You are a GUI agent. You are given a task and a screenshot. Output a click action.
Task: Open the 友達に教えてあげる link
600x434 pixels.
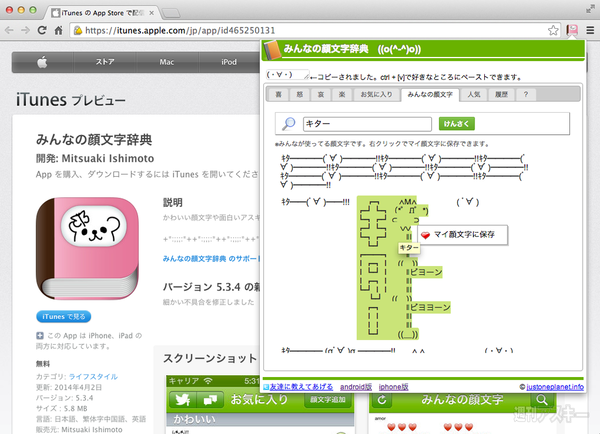coord(301,387)
